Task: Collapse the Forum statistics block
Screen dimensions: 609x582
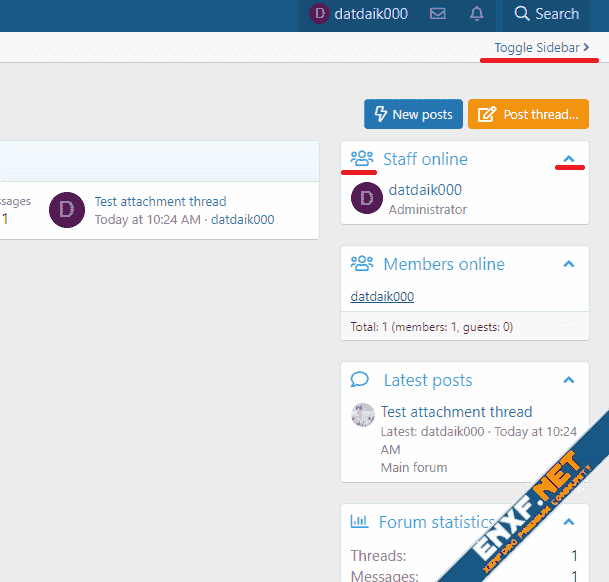Action: point(569,522)
